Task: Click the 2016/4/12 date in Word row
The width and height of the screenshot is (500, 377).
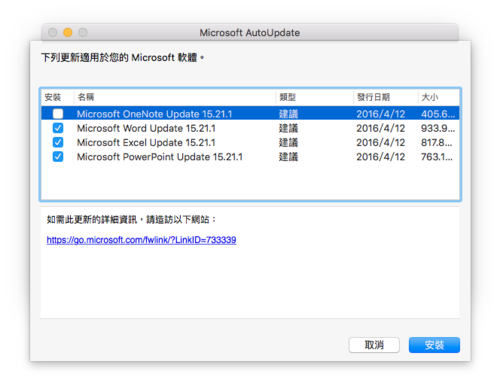Action: point(381,128)
